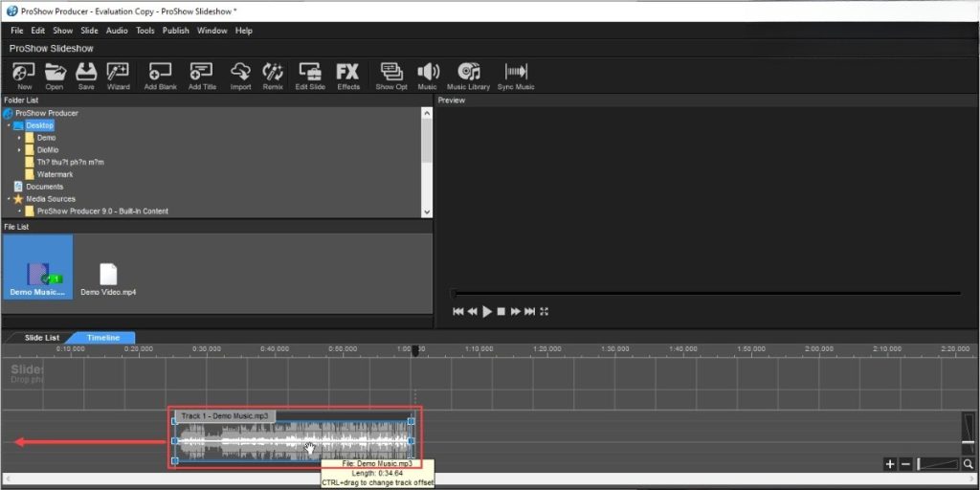The height and width of the screenshot is (490, 980).
Task: Open the File menu
Action: pyautogui.click(x=17, y=30)
